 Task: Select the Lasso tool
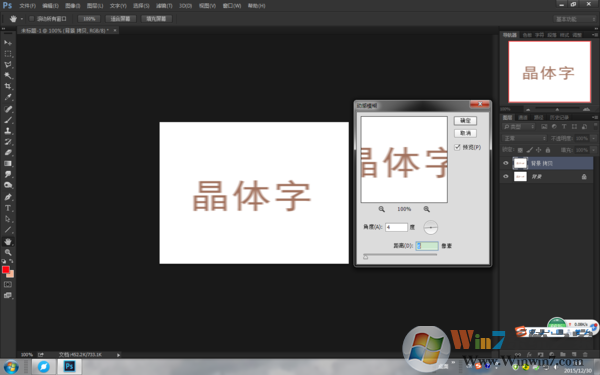[x=8, y=65]
